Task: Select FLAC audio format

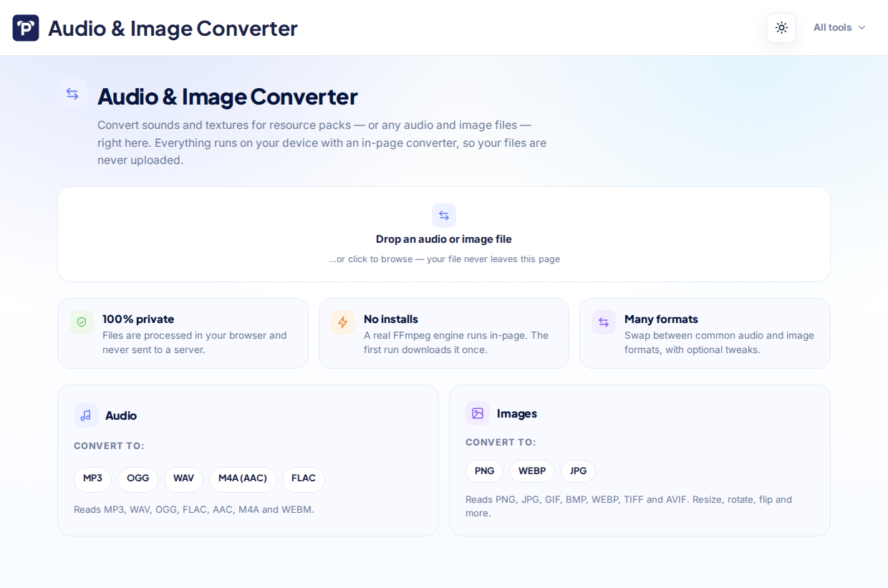Action: [304, 479]
